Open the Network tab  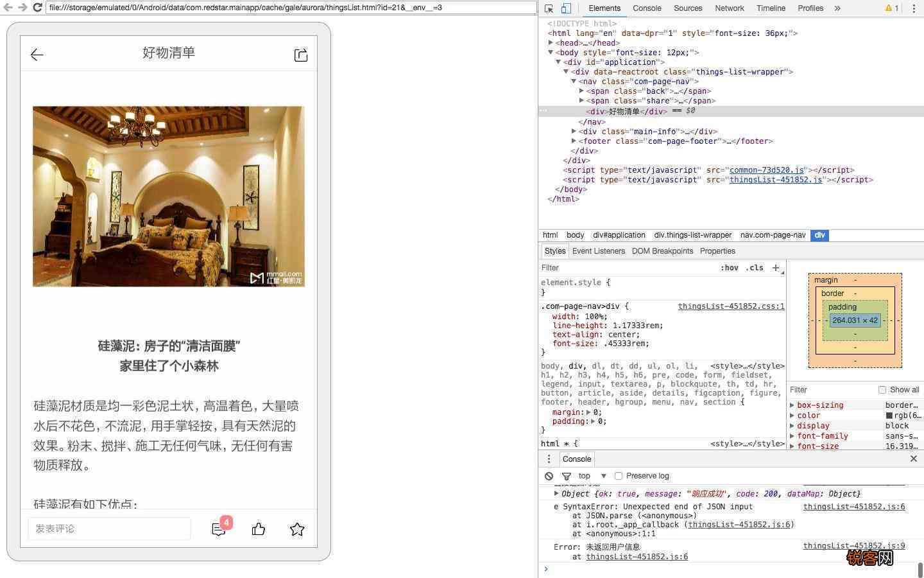730,8
